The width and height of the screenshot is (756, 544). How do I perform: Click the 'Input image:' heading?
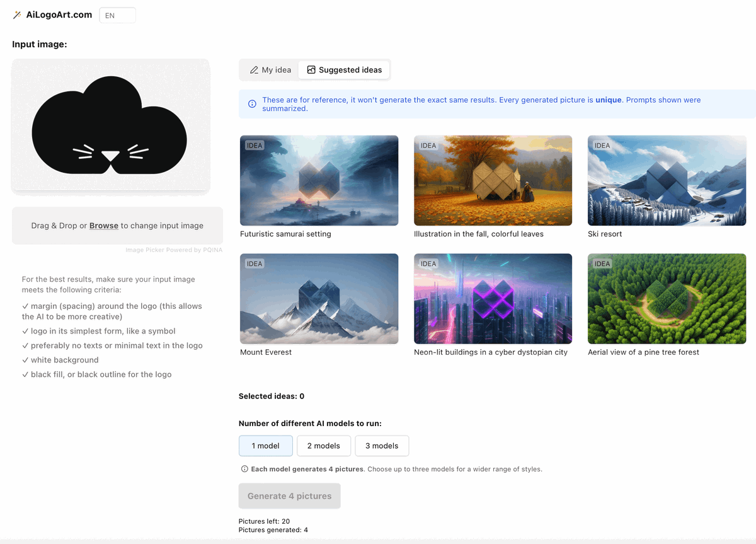pyautogui.click(x=40, y=44)
